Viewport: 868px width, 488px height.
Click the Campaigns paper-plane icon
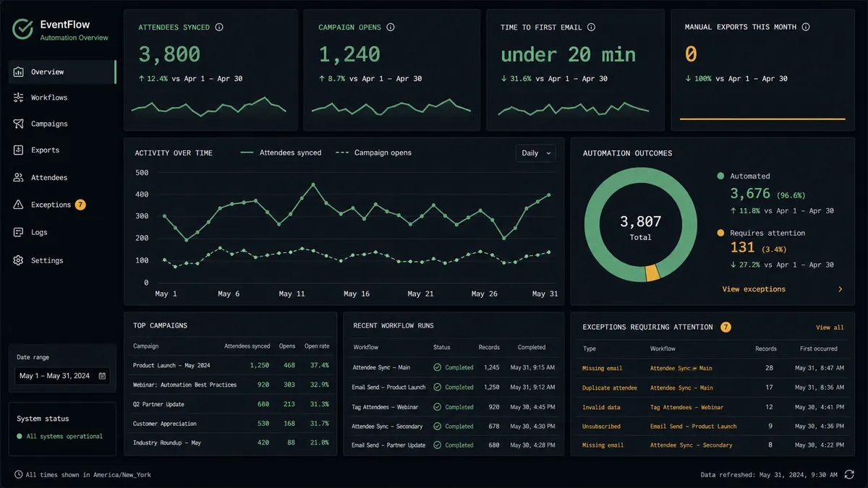18,124
